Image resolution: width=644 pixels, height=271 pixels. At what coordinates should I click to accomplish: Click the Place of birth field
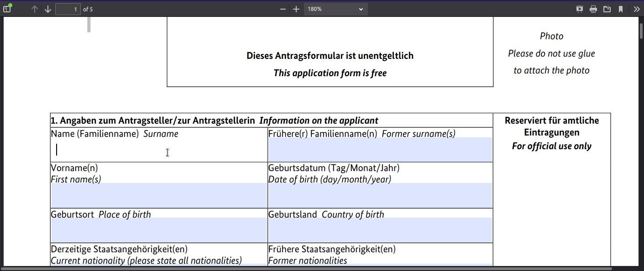point(159,230)
